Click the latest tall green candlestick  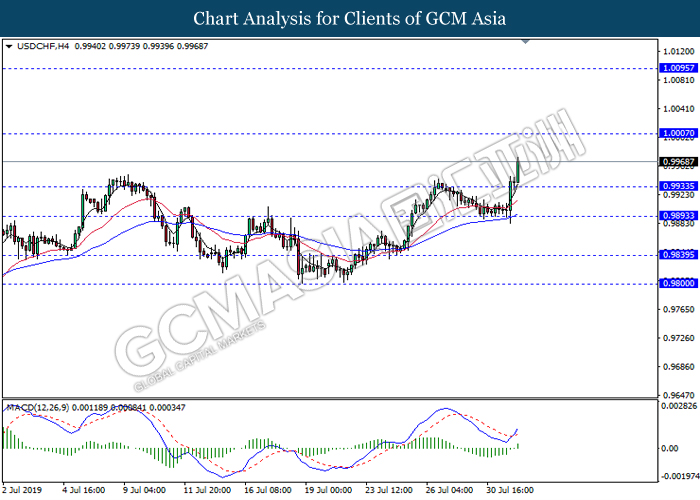(x=518, y=170)
